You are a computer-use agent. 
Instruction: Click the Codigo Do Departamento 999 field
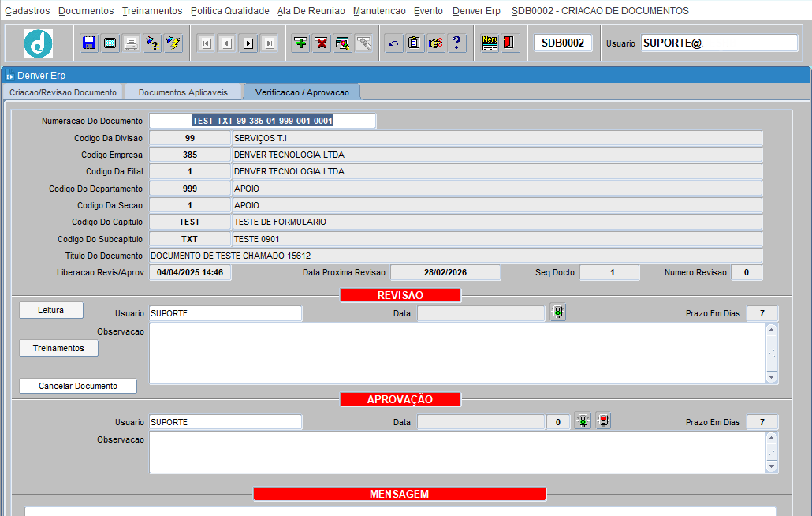point(189,189)
